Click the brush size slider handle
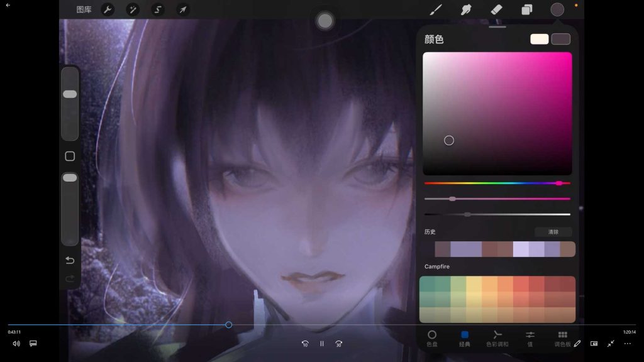 tap(70, 94)
